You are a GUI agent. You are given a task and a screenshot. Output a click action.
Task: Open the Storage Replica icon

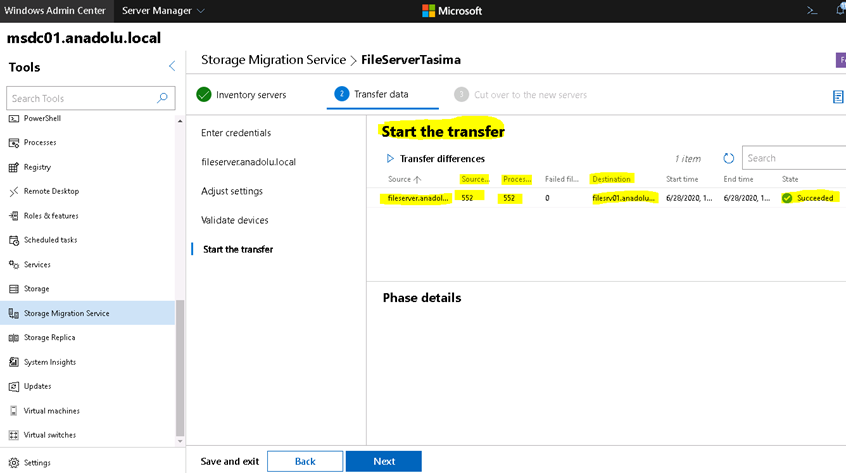[x=13, y=338]
